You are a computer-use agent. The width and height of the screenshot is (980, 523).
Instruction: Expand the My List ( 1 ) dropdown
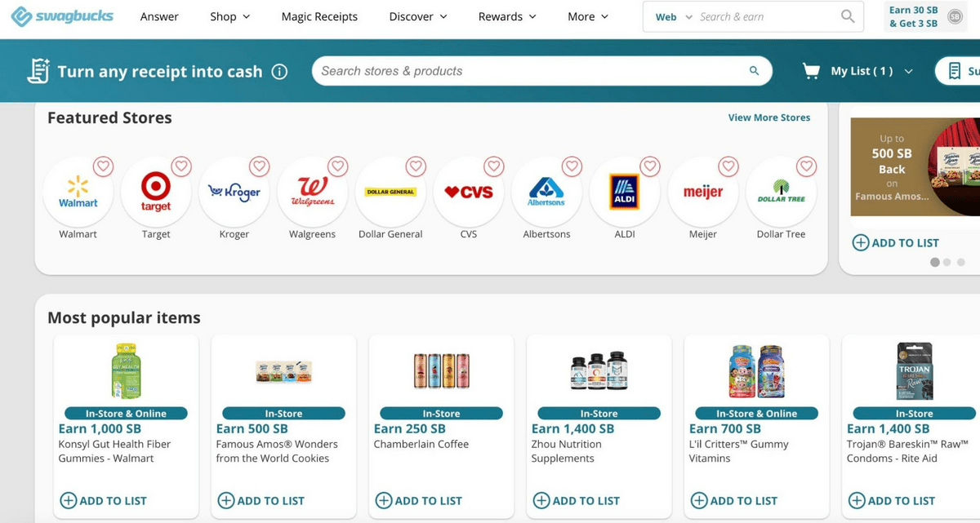point(871,71)
